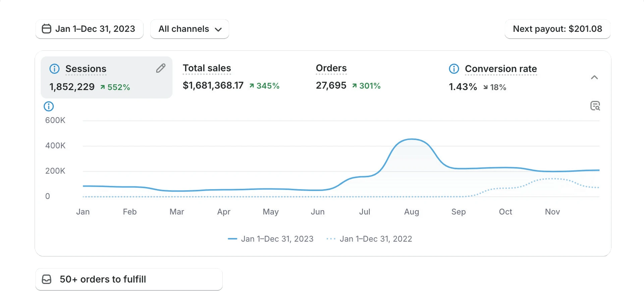The width and height of the screenshot is (644, 291).
Task: Click the green arrow next to 552%
Action: (x=103, y=87)
